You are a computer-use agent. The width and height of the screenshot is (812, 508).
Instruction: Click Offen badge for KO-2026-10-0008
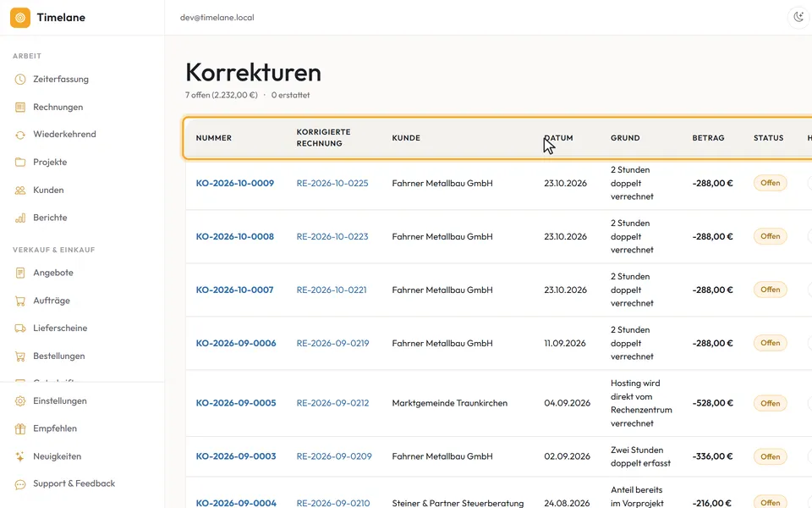tap(770, 236)
